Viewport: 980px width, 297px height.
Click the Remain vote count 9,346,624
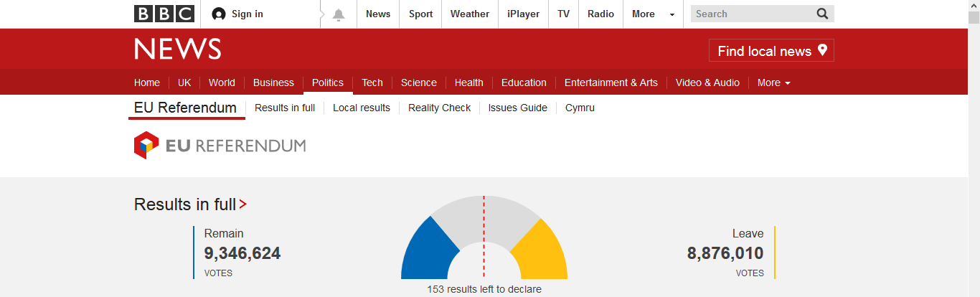coord(242,253)
